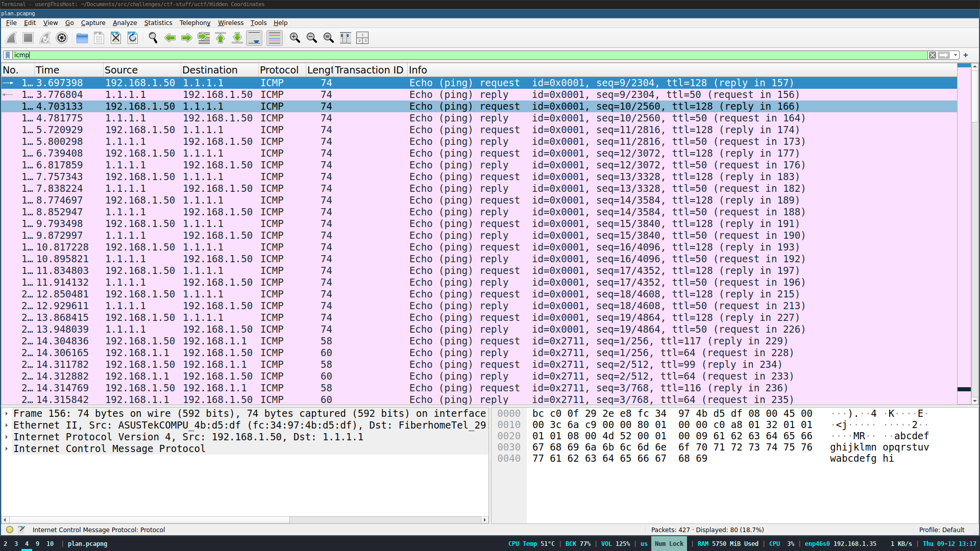Sort by Protocol column header
This screenshot has width=980, height=551.
(x=282, y=70)
